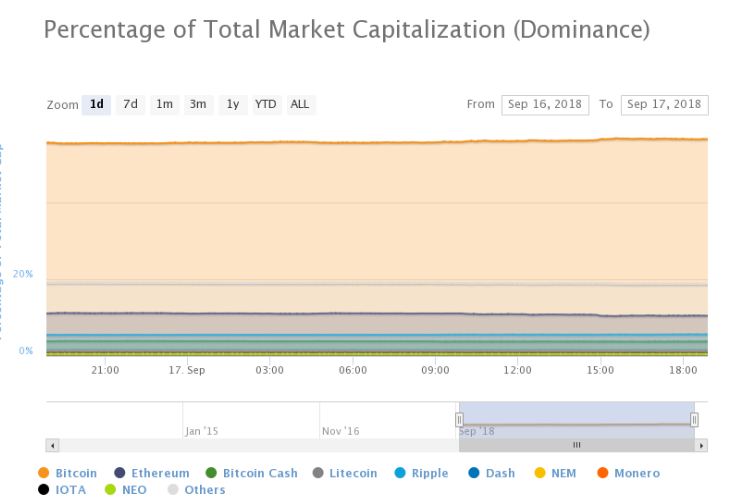This screenshot has width=733, height=501.
Task: Click the Monero legend dot
Action: (603, 473)
